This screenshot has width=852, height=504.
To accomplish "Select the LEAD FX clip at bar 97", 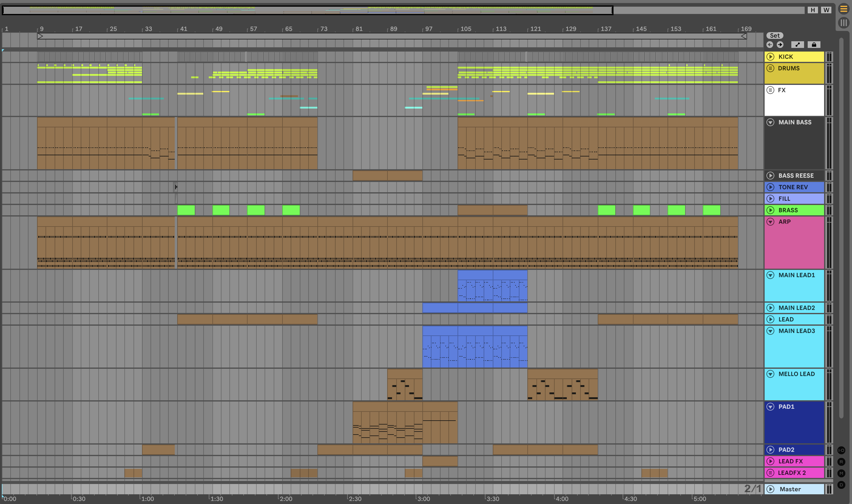I will 440,461.
